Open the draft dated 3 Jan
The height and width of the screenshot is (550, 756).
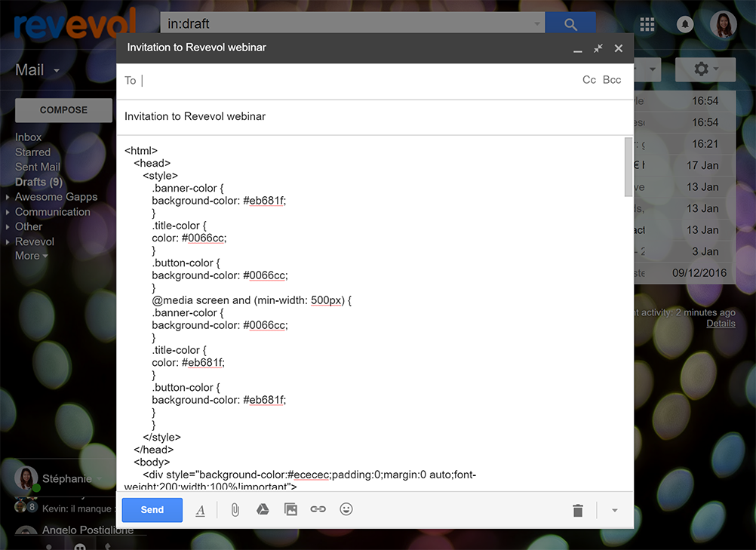tap(684, 252)
